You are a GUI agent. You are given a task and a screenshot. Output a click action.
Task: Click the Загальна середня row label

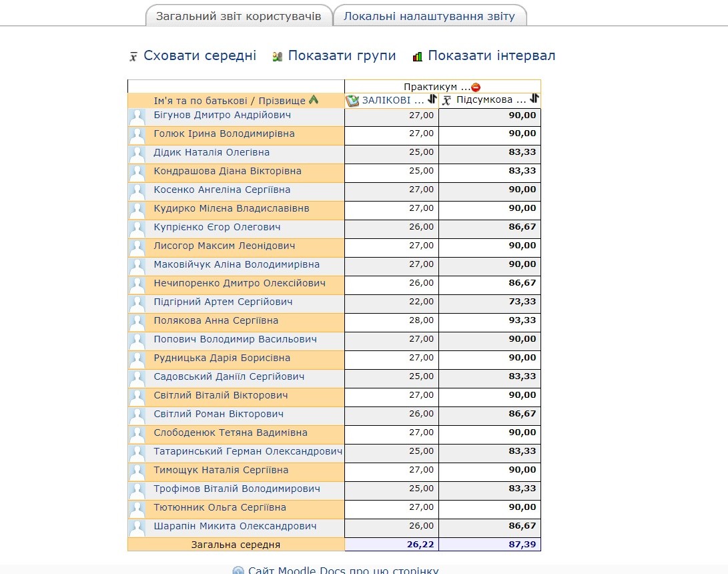236,545
